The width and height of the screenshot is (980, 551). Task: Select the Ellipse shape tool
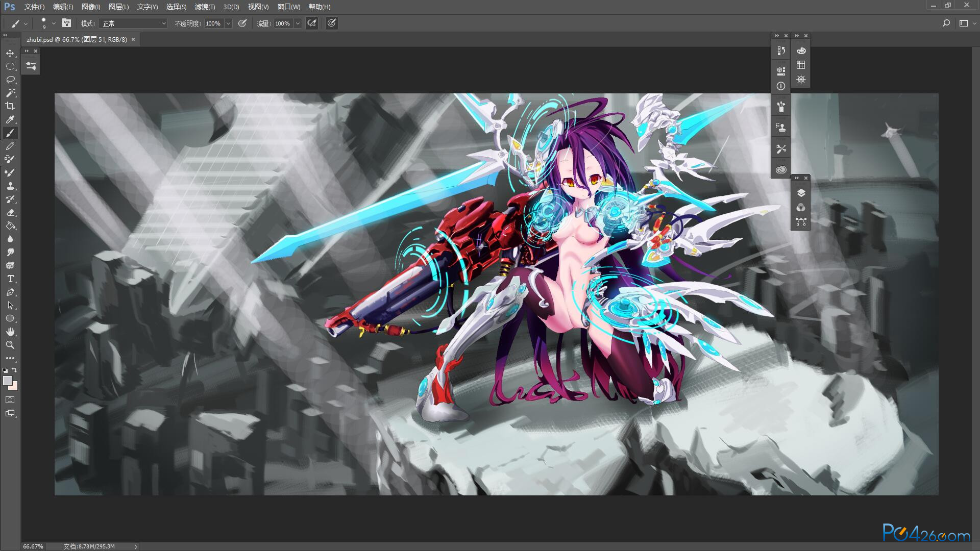10,318
